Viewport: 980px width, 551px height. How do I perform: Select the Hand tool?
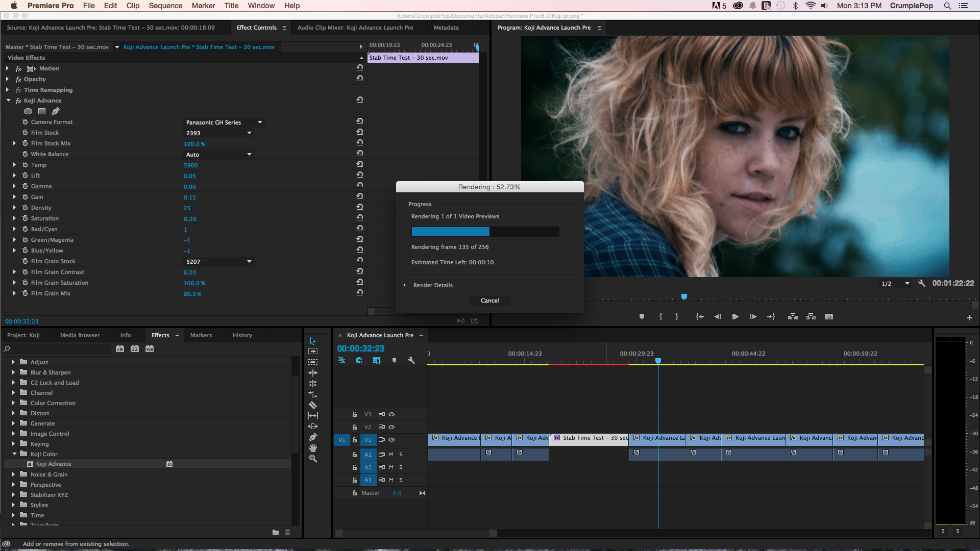pos(313,448)
